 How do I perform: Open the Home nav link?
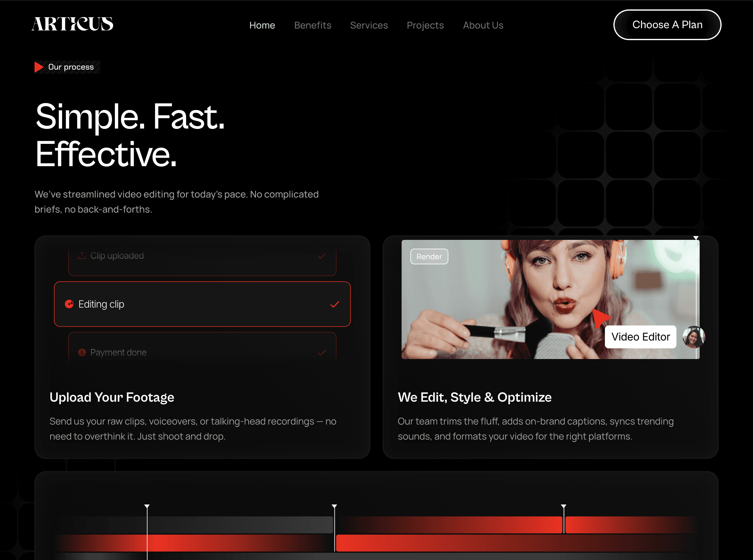tap(262, 25)
